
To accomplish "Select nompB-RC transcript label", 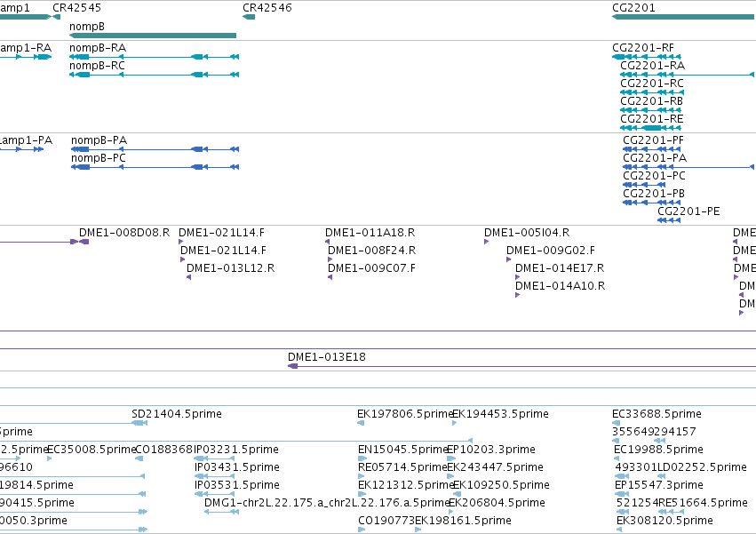I will [97, 66].
